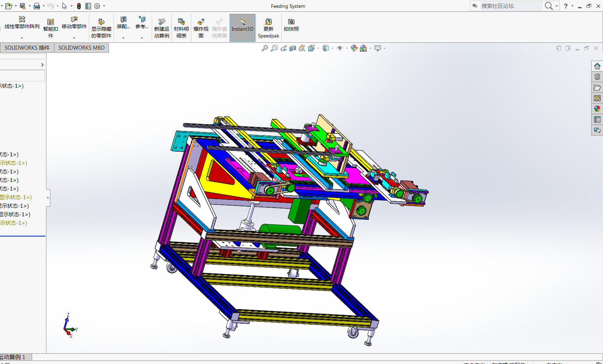Start Linear Component Pattern (线性零部件阵列)

(22, 23)
